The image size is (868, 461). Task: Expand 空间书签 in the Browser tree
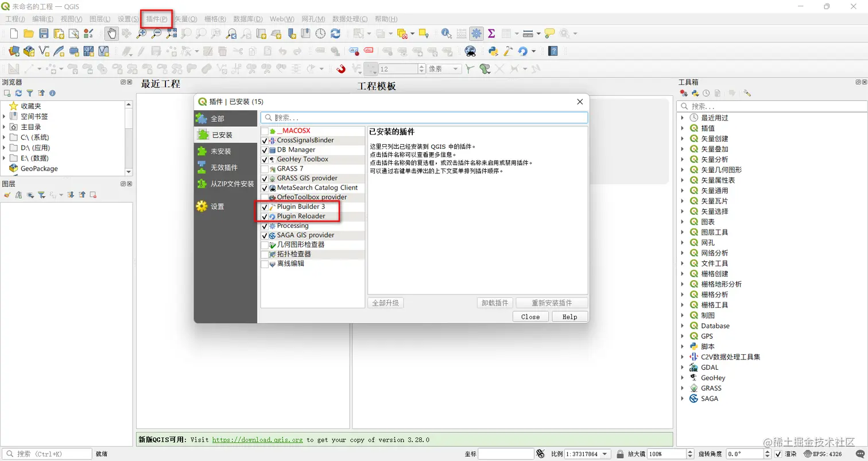(4, 117)
